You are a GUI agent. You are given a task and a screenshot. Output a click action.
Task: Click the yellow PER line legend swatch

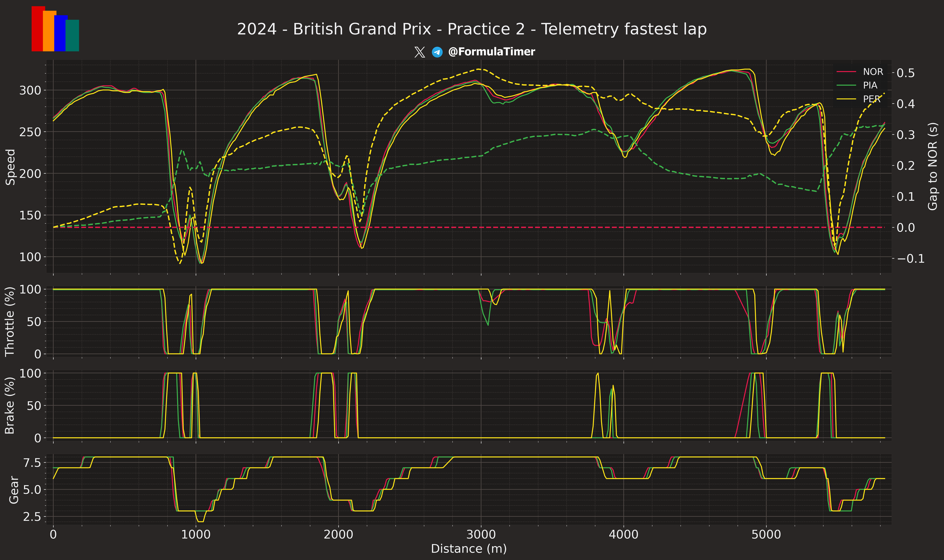(846, 99)
